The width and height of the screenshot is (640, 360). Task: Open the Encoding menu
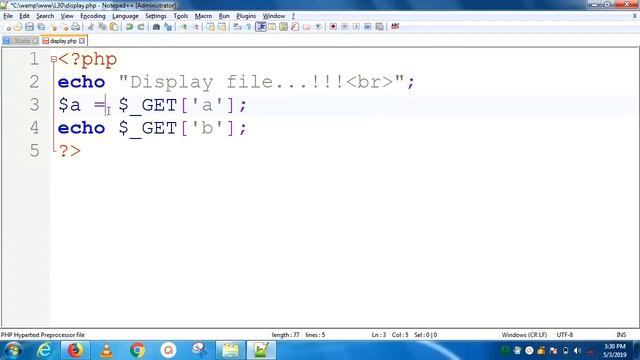point(93,16)
